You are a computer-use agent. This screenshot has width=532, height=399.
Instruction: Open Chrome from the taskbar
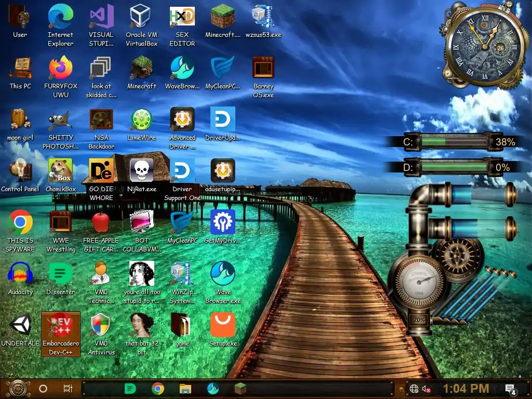158,389
